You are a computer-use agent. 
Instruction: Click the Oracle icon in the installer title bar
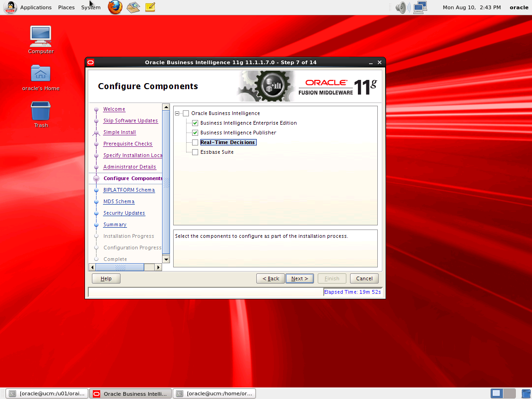[x=91, y=62]
